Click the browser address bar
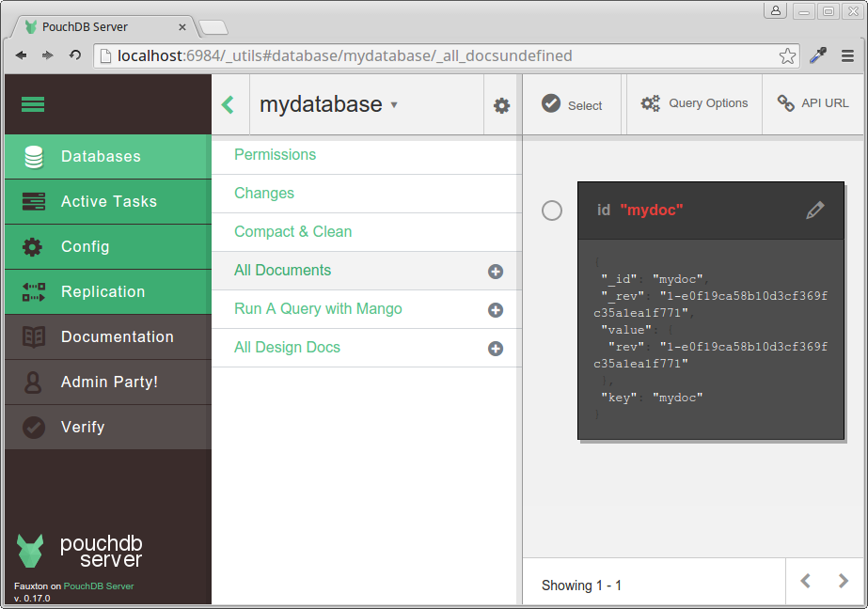 (x=442, y=56)
